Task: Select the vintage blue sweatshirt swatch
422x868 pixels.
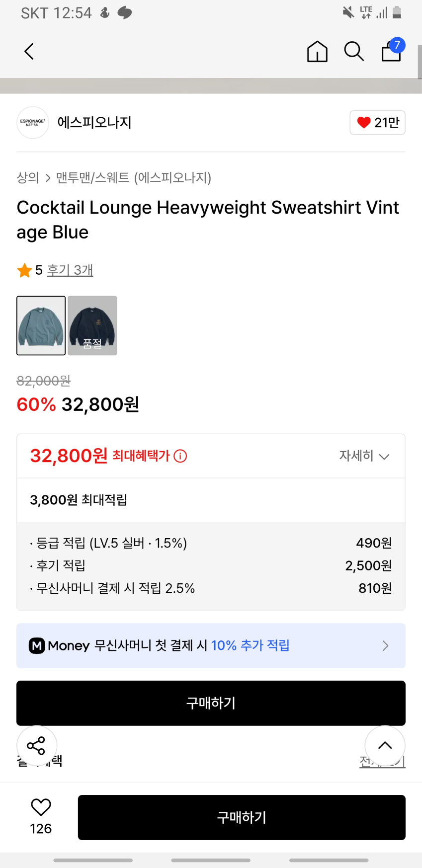Action: [41, 325]
